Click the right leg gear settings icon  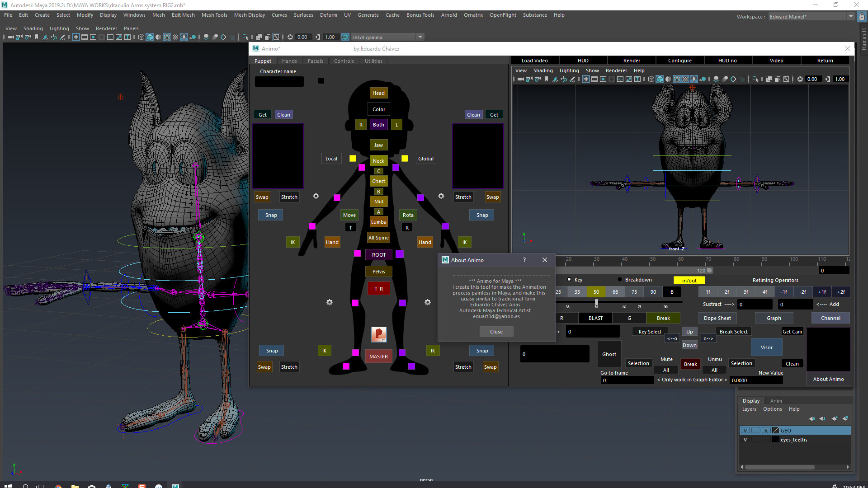tap(428, 302)
